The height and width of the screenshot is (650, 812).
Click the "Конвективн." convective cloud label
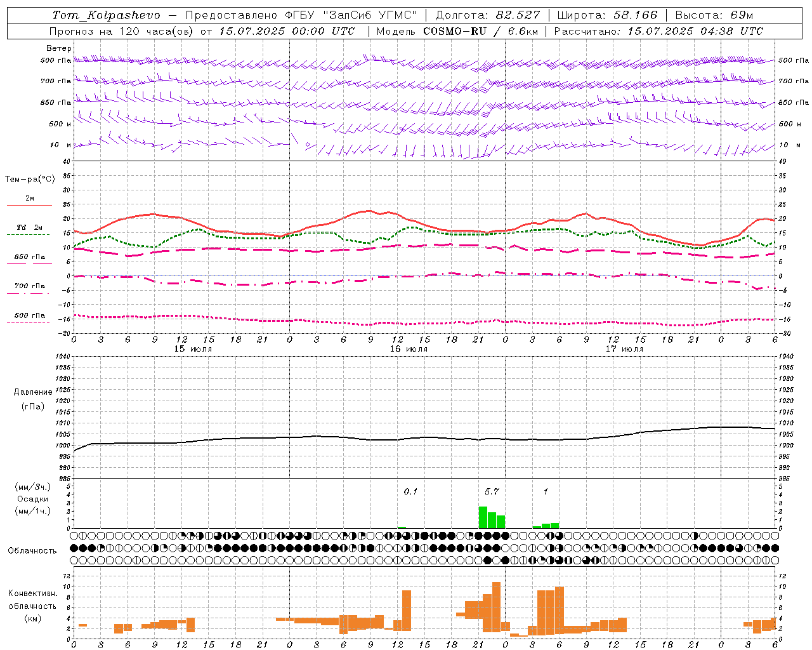(32, 594)
